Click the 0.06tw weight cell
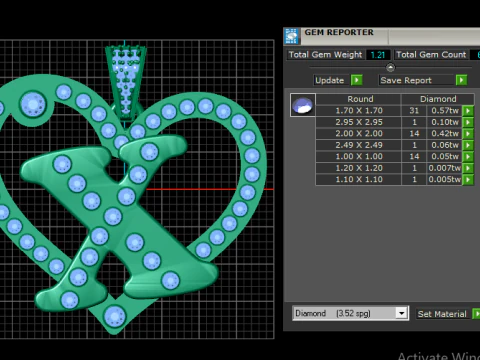The width and height of the screenshot is (480, 360). point(445,145)
